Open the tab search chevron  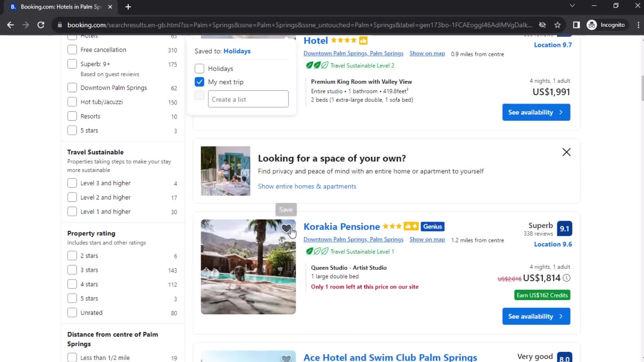point(572,6)
